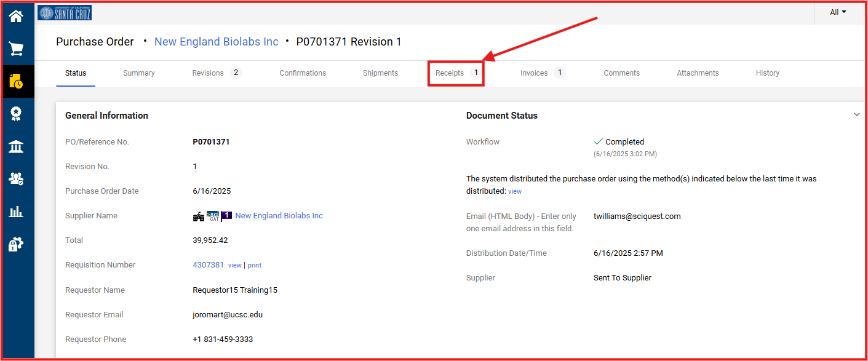
Task: Click the print link beside requisition
Action: click(255, 266)
